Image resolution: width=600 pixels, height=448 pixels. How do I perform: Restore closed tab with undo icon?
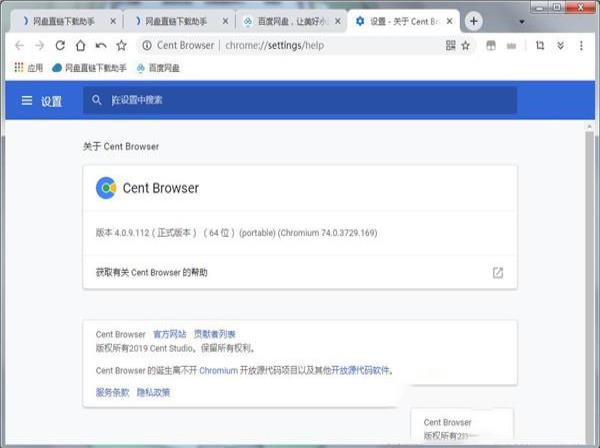(x=101, y=46)
